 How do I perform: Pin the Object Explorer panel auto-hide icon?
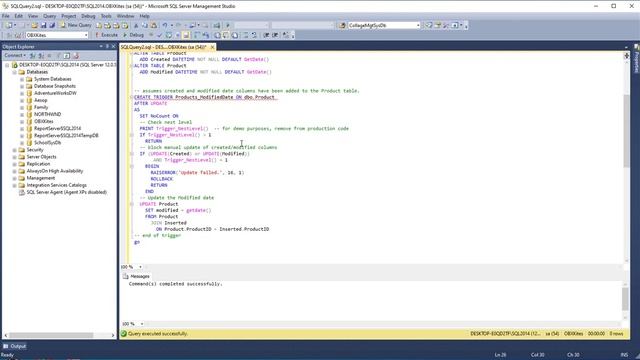(x=107, y=47)
